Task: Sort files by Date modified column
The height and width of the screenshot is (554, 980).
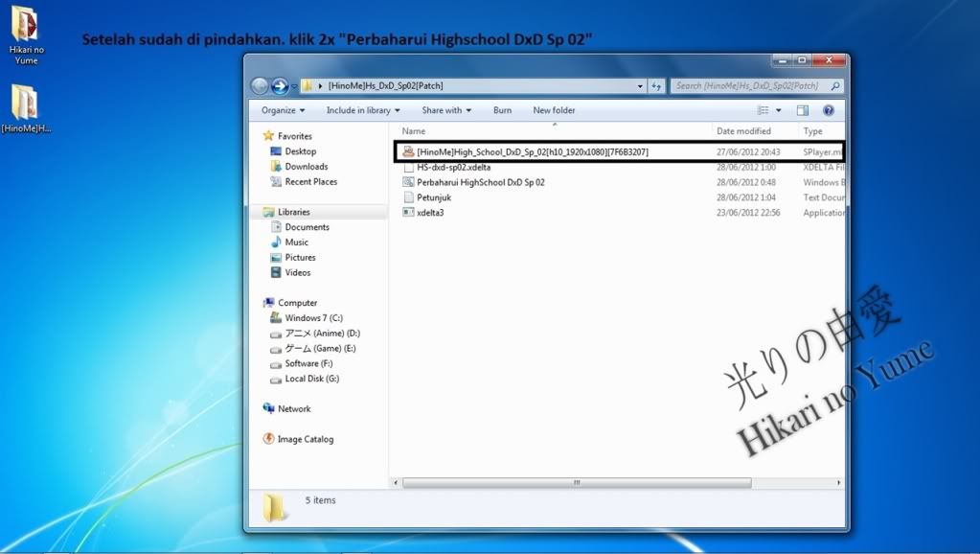Action: coord(743,131)
